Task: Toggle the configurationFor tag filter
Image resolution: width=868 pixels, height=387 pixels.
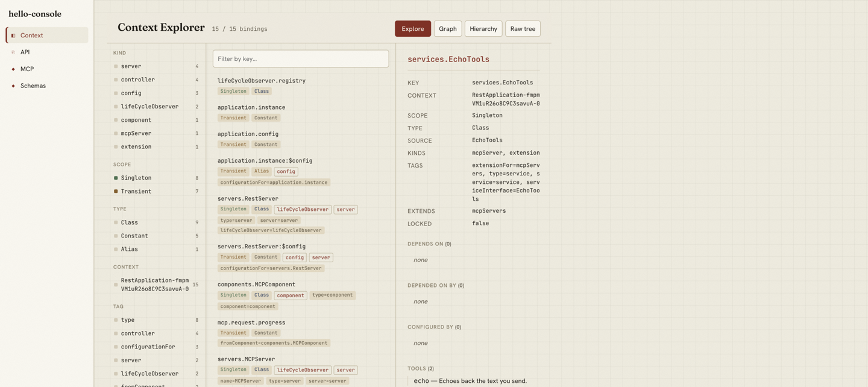Action: (156, 347)
